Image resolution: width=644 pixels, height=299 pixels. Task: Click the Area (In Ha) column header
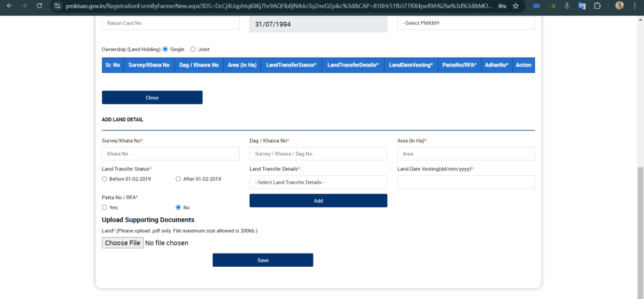(x=242, y=65)
